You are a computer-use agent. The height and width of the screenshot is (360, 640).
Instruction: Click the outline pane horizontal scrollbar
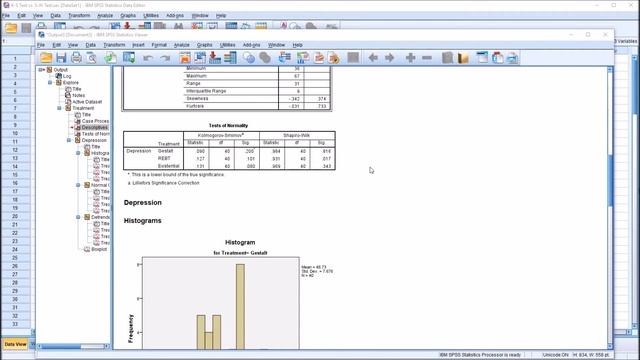click(73, 346)
